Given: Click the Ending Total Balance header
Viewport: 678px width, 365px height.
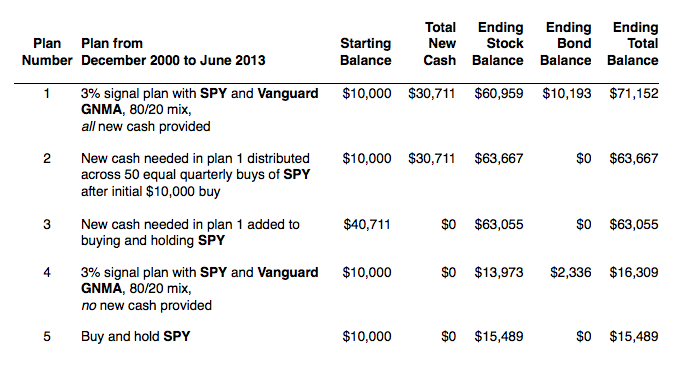Looking at the screenshot, I should coord(633,44).
